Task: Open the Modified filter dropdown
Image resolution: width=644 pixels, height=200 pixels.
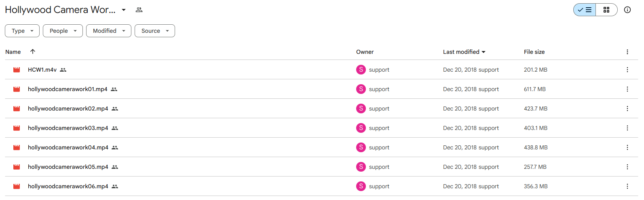Action: tap(109, 31)
